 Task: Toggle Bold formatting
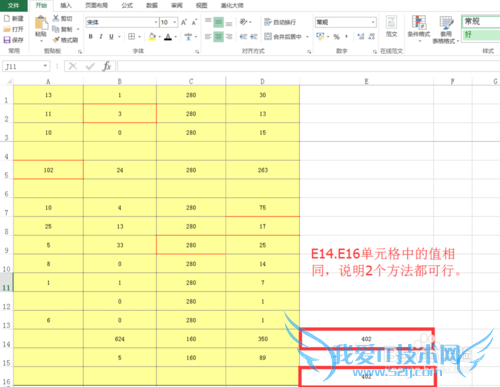click(x=90, y=36)
